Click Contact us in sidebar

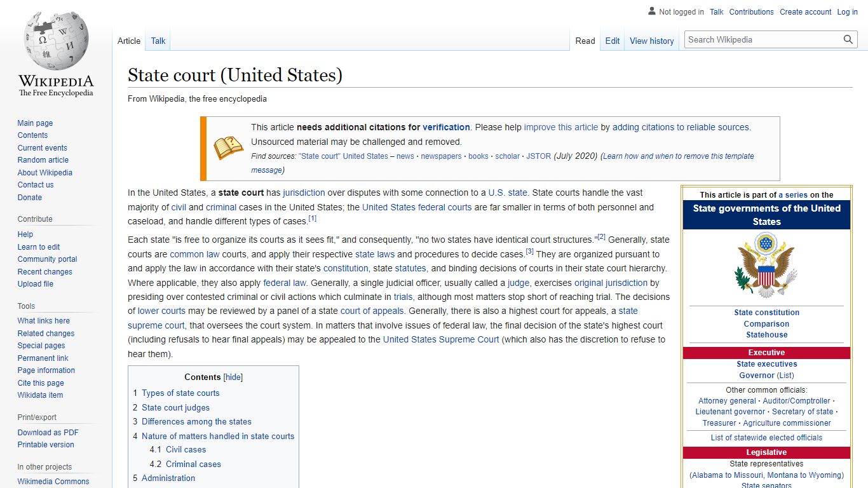36,185
